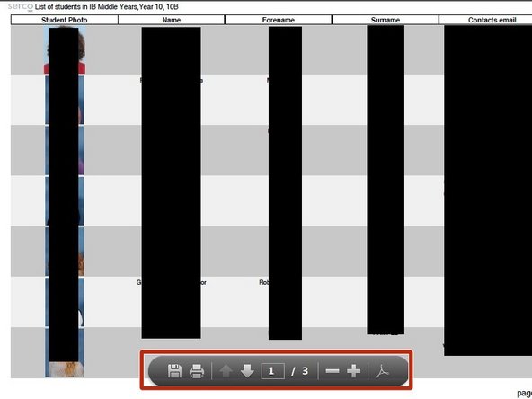Click the Forename column header
Viewport: 532px width, 399px height.
pos(279,20)
